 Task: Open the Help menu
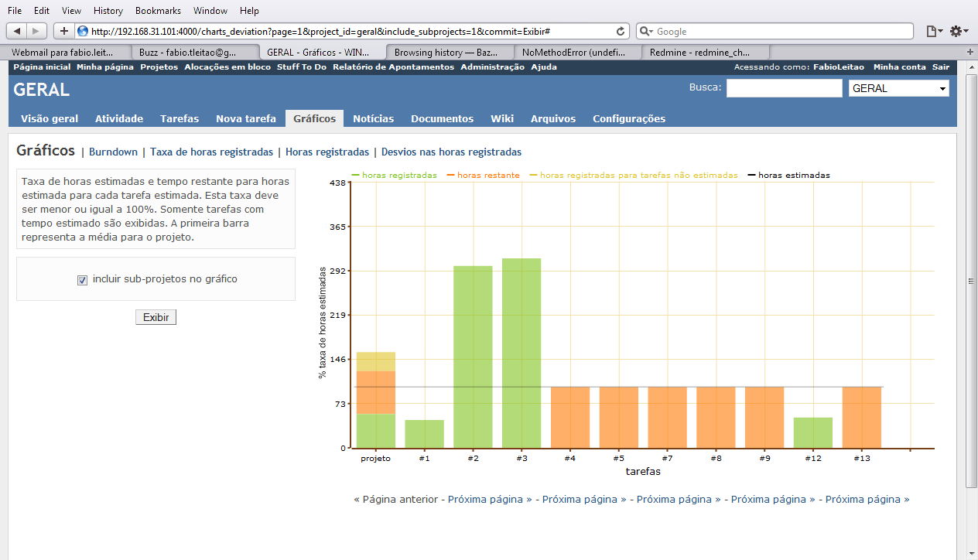[x=249, y=11]
